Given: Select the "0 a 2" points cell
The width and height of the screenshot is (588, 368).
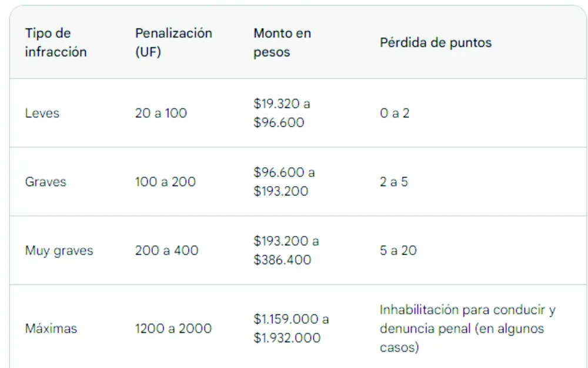Looking at the screenshot, I should (395, 113).
